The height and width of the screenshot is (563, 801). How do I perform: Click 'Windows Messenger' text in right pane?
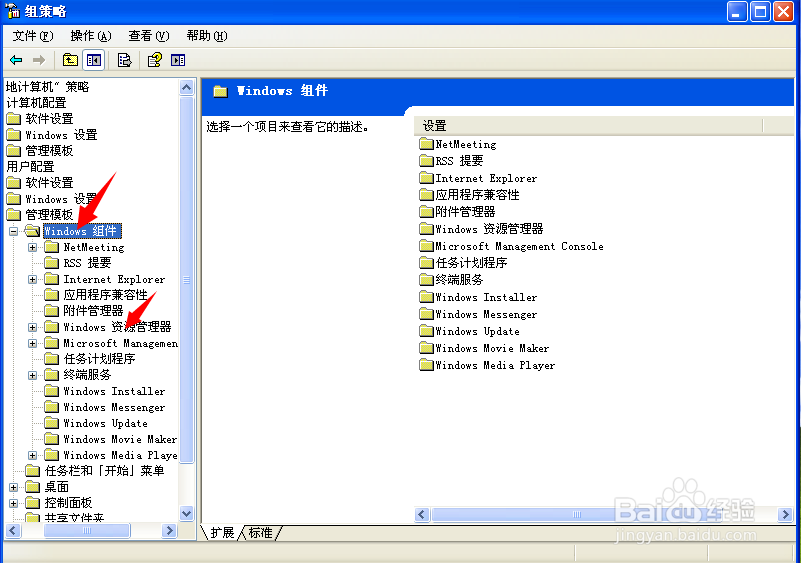[x=486, y=314]
